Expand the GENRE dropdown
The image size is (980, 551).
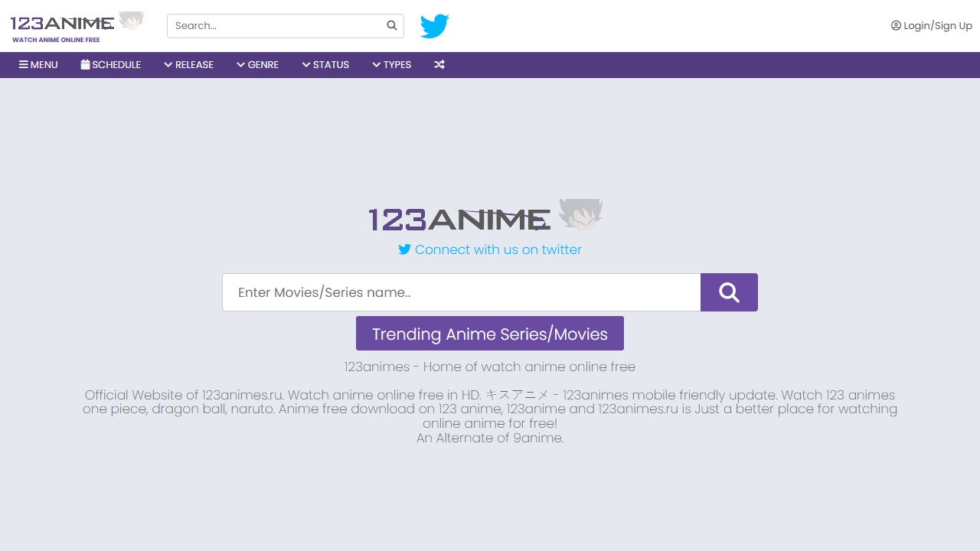click(x=258, y=65)
